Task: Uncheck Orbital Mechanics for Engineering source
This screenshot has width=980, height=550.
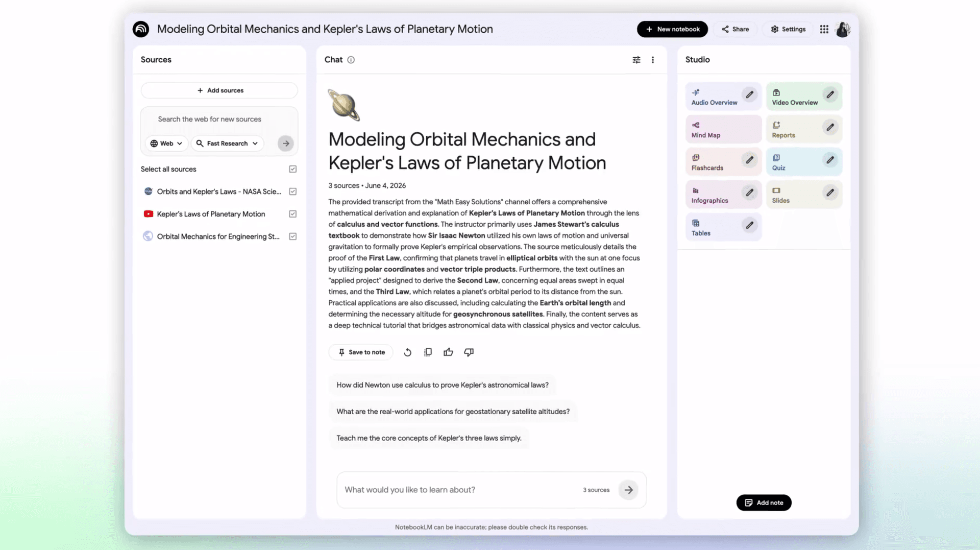Action: [x=293, y=236]
